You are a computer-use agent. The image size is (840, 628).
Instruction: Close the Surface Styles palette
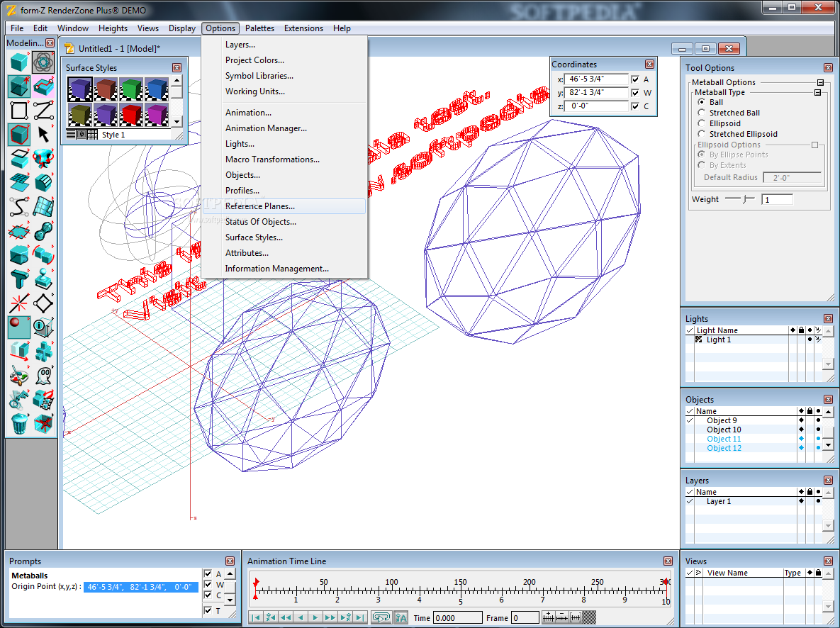tap(177, 67)
